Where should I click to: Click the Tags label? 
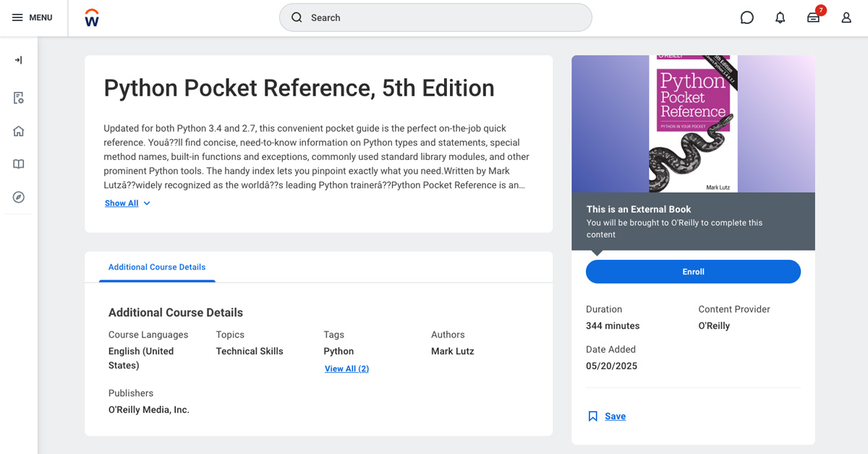click(x=333, y=335)
